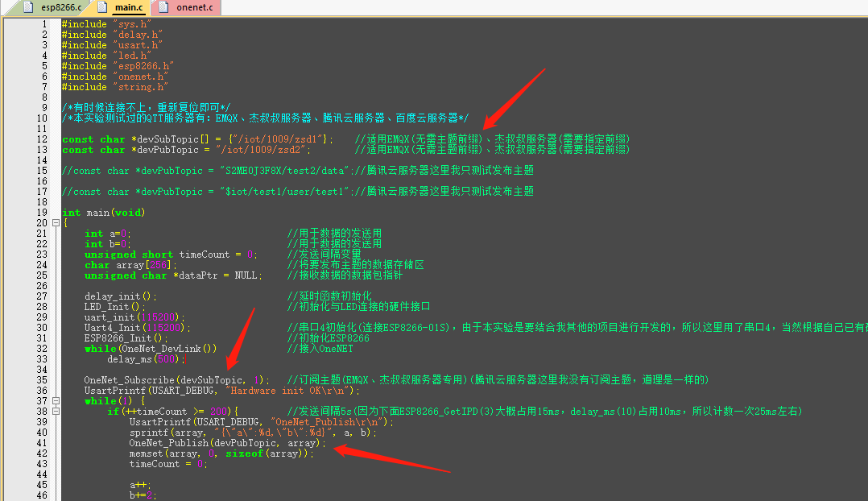Open the onenet.c tab

click(x=188, y=7)
